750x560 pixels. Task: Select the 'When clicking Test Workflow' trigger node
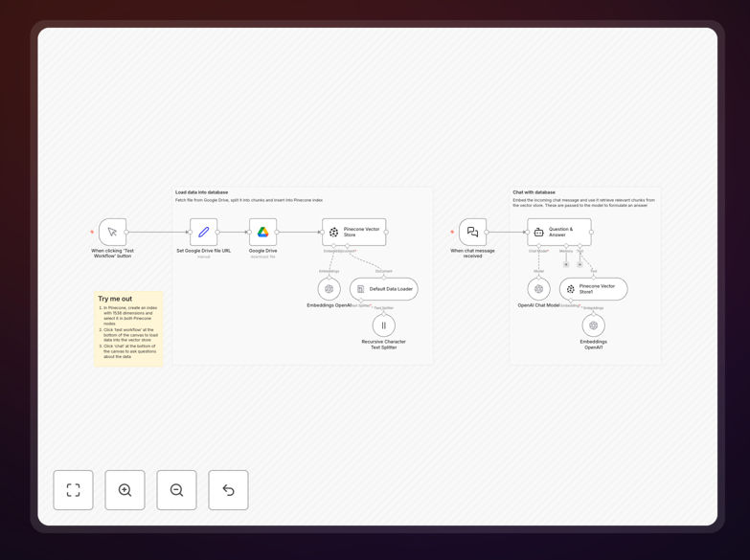(x=112, y=232)
